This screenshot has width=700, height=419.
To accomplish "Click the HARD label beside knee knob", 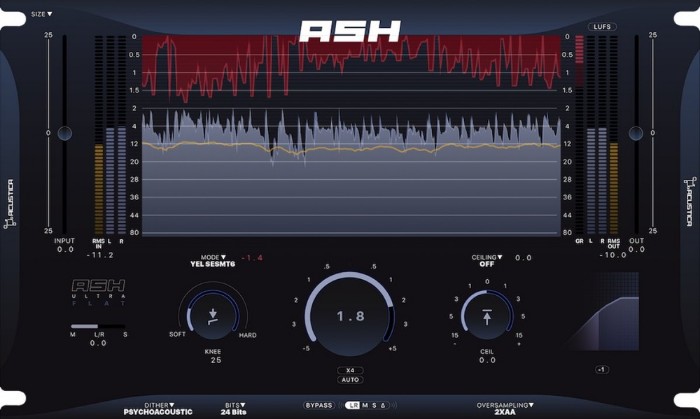I will 248,335.
